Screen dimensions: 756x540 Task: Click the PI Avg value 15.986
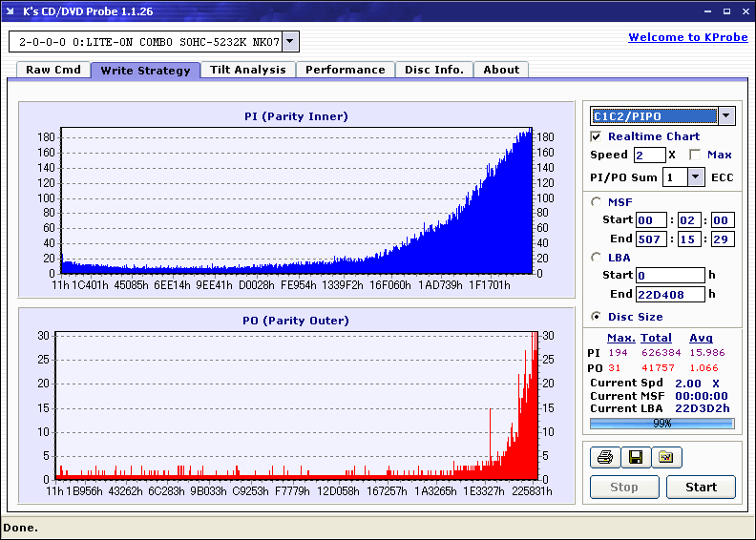pyautogui.click(x=706, y=353)
